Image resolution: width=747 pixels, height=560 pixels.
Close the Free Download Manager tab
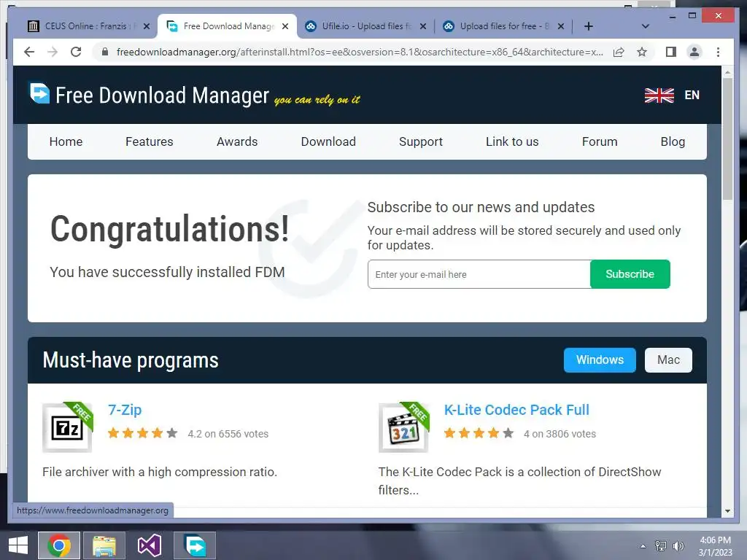[285, 26]
